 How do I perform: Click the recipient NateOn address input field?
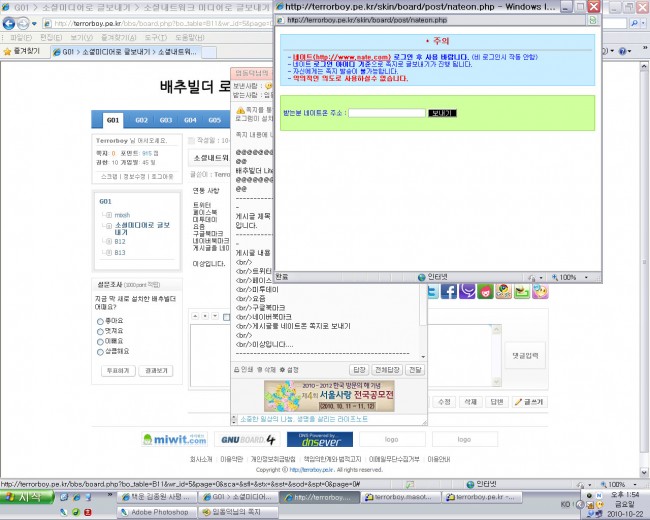(387, 113)
